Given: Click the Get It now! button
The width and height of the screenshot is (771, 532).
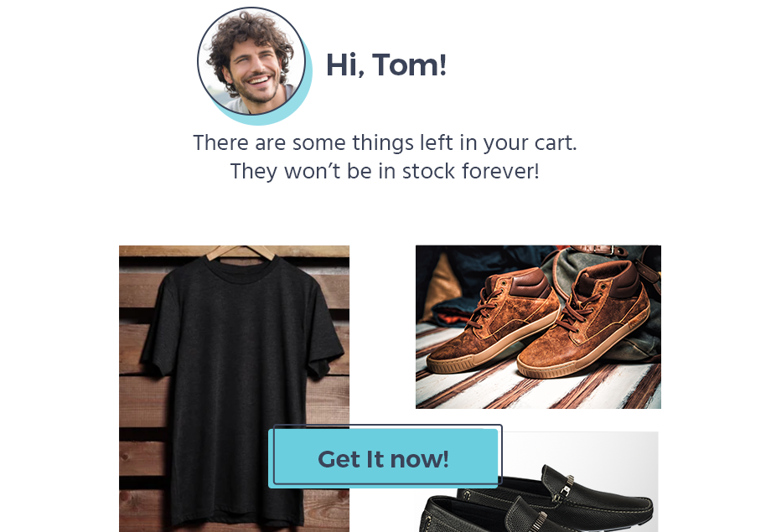Looking at the screenshot, I should click(385, 457).
